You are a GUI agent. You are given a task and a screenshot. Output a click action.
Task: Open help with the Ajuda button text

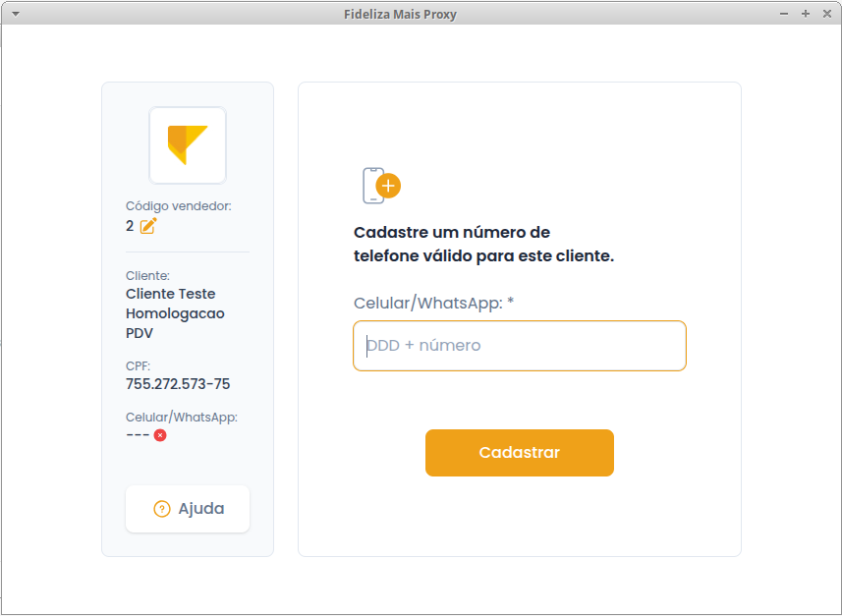click(x=200, y=509)
